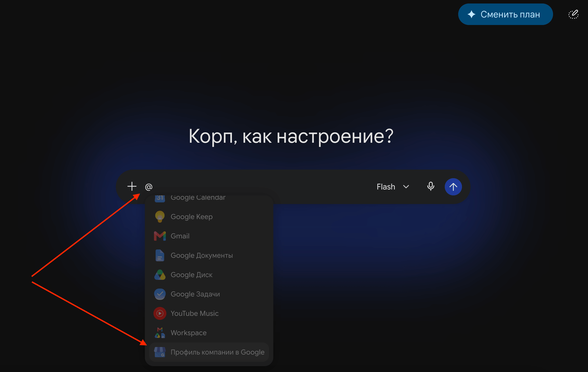Click the Google Keep lightbulb icon
This screenshot has height=372, width=588.
click(160, 217)
